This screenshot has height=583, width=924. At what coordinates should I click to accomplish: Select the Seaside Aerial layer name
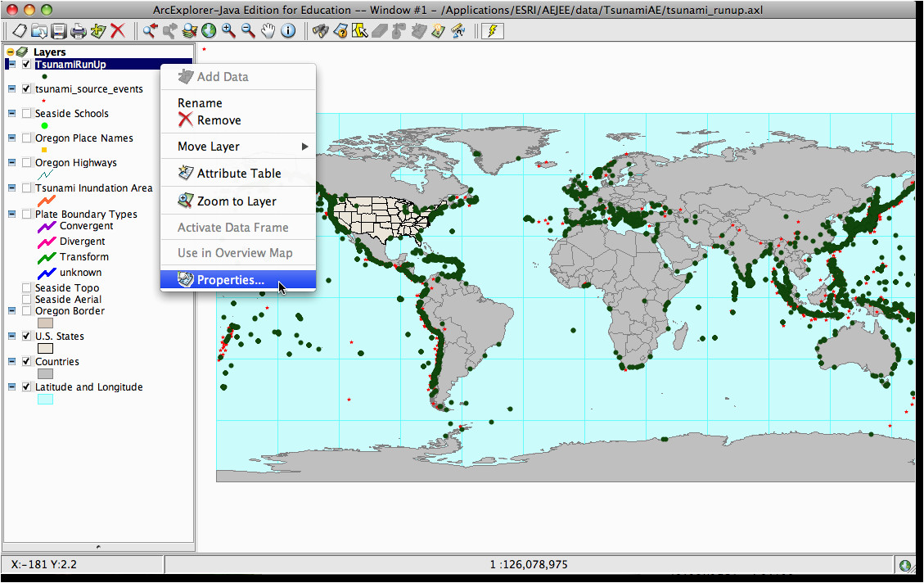[68, 300]
